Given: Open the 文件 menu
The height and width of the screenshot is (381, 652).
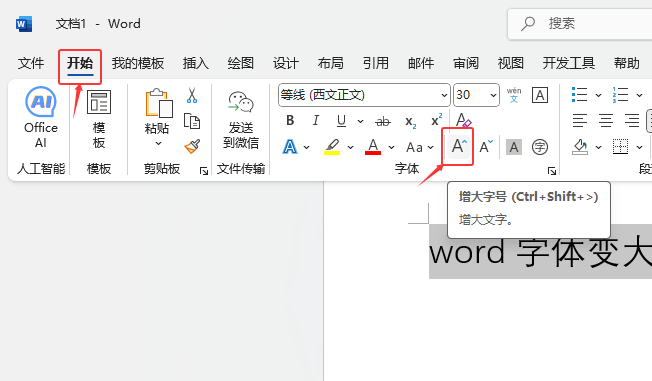Looking at the screenshot, I should click(31, 63).
